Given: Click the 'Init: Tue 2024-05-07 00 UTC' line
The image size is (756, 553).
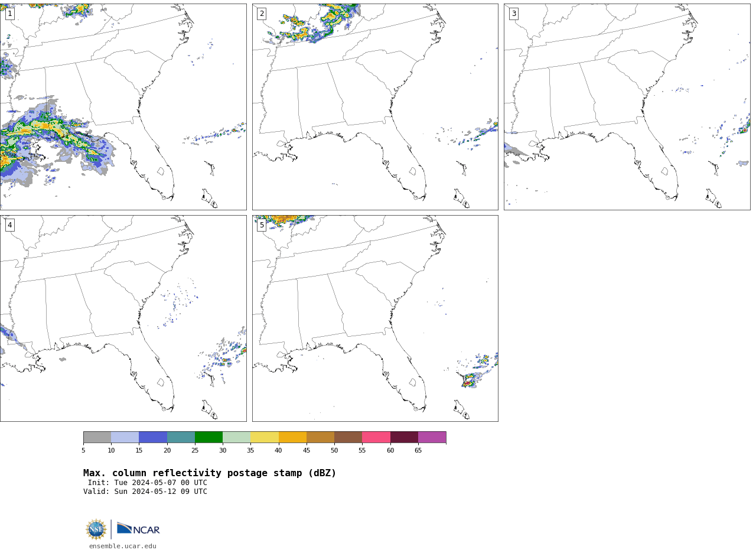Looking at the screenshot, I should 148,483.
